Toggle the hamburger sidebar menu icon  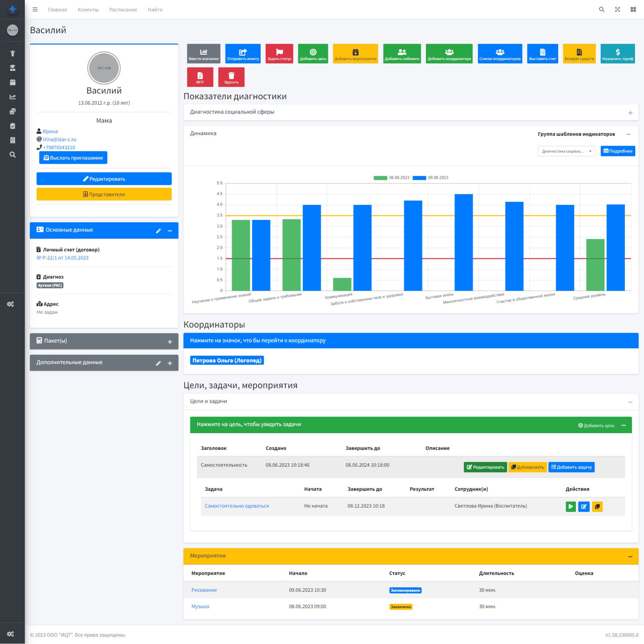click(35, 9)
